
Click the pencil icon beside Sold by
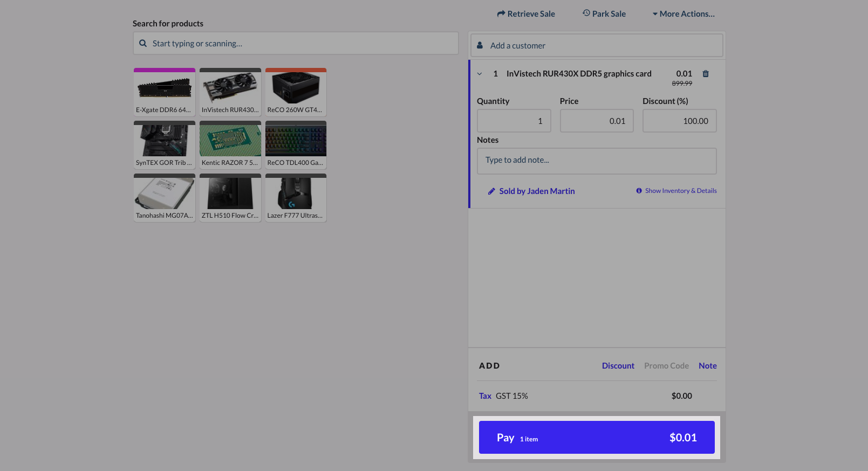pos(491,191)
